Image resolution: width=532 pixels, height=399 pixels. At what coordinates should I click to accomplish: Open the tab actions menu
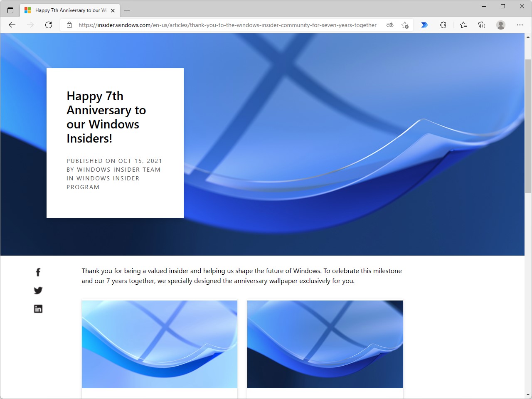10,10
